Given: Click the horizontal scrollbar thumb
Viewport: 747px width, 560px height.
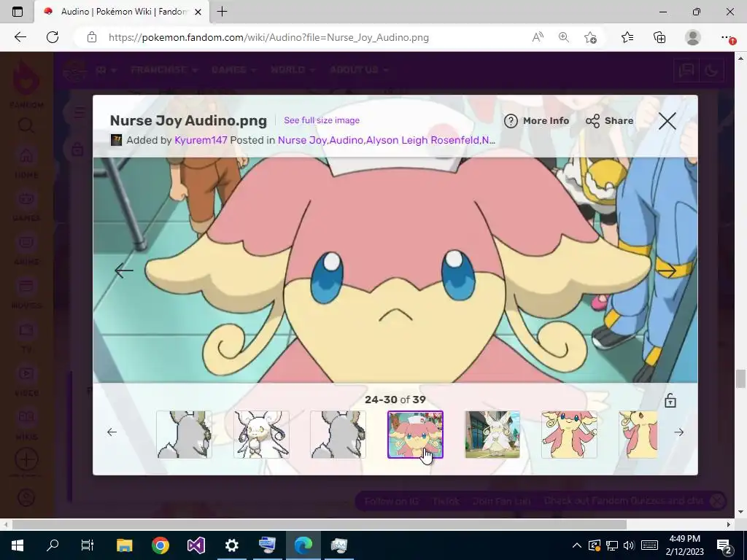Looking at the screenshot, I should 320,524.
